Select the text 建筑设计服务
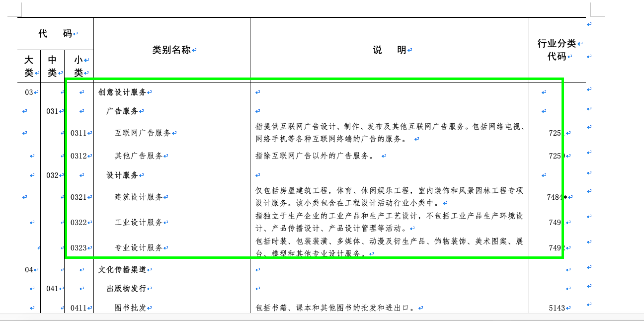The height and width of the screenshot is (321, 644). tap(136, 197)
